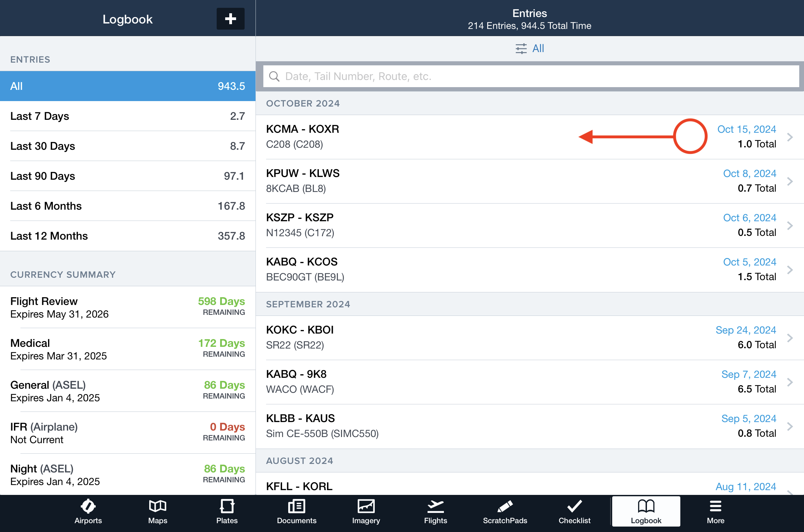Open the More menu tab
Image resolution: width=804 pixels, height=532 pixels.
coord(715,512)
